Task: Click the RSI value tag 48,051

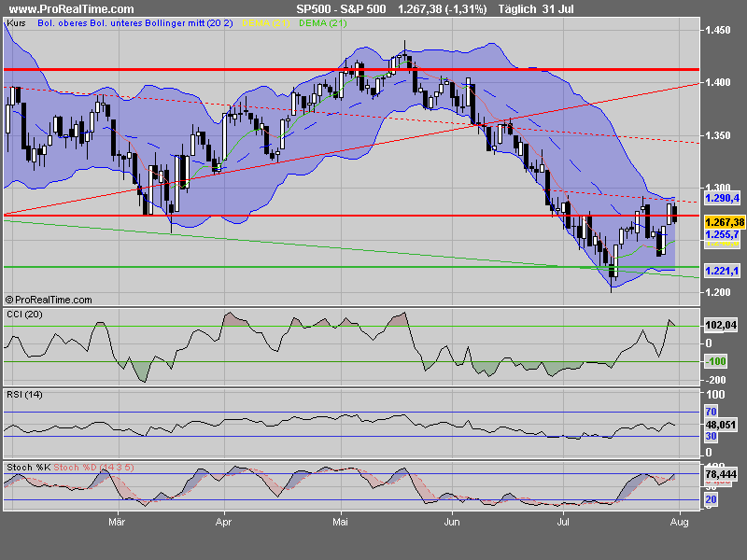Action: coord(721,425)
